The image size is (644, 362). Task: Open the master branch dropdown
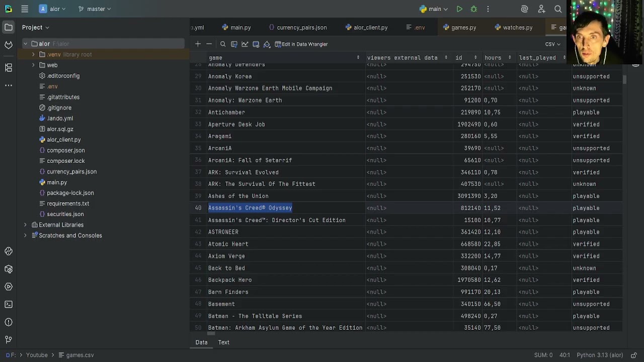tap(95, 9)
